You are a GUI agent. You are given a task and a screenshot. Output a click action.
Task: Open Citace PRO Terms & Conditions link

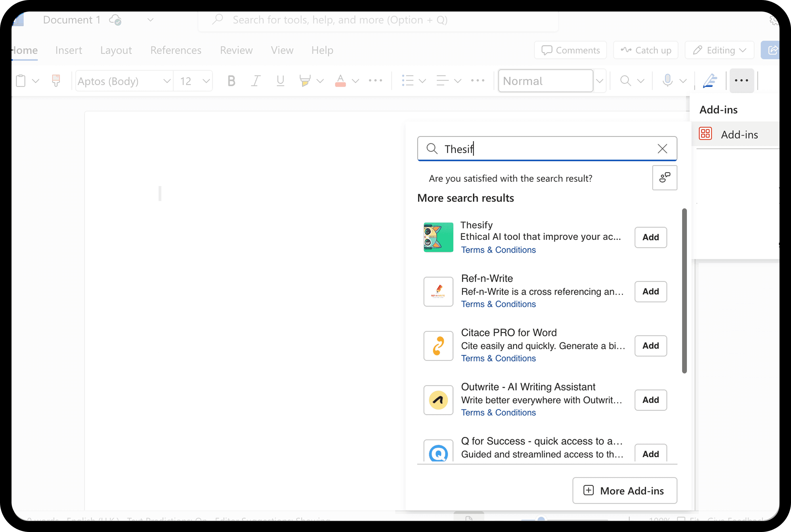tap(498, 358)
